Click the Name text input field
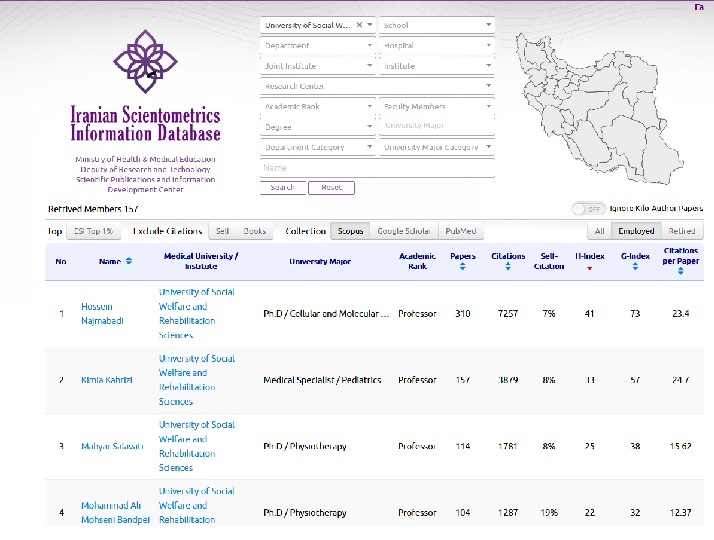The image size is (714, 540). [377, 168]
